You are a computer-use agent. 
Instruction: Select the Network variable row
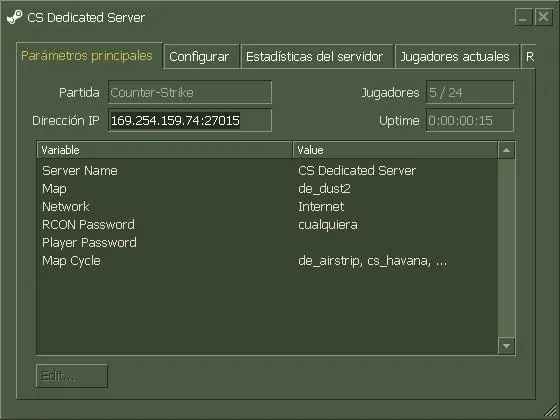pos(267,206)
